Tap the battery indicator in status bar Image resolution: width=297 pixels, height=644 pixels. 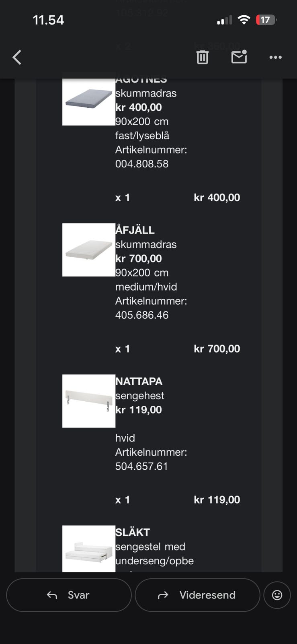[266, 20]
